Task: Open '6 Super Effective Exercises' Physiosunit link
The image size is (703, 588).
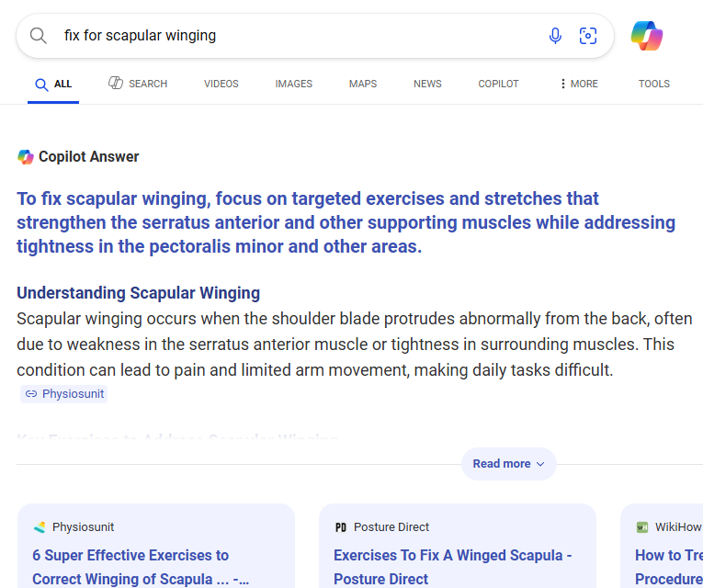Action: coord(141,567)
